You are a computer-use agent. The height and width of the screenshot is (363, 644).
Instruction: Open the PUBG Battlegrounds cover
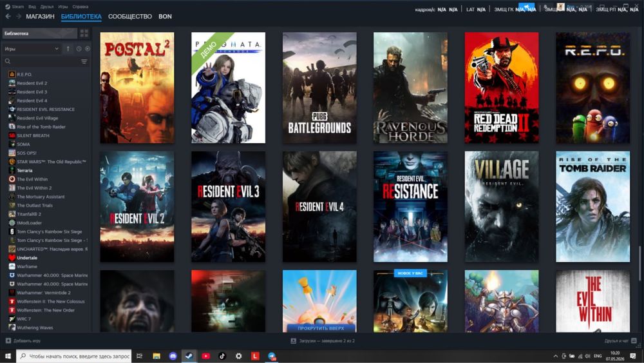coord(319,88)
